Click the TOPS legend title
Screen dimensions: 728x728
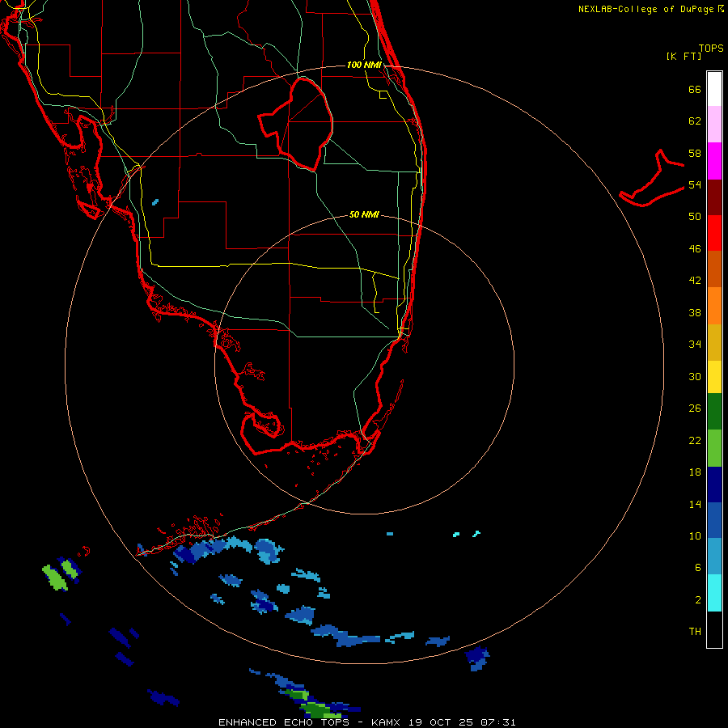pos(711,48)
